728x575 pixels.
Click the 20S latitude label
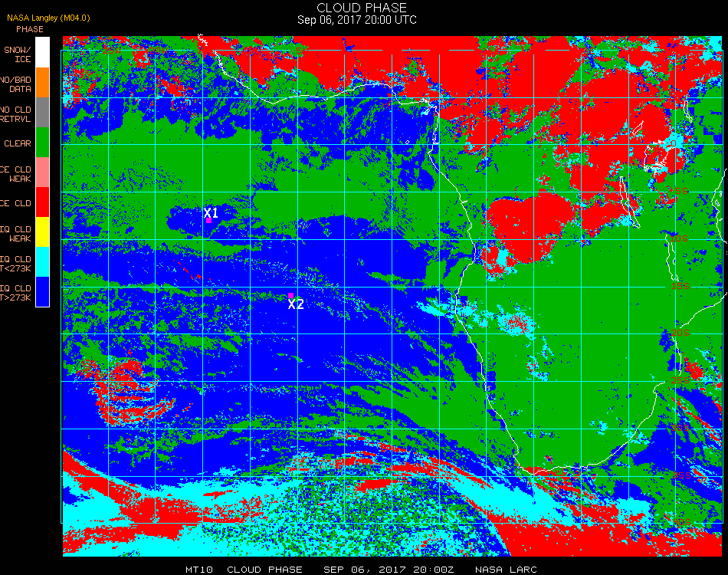click(680, 333)
